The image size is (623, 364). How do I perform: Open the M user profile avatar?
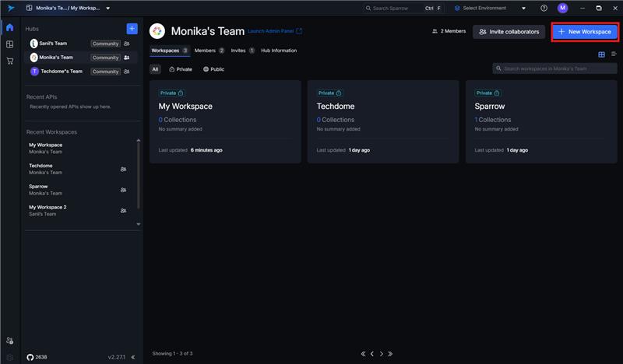(x=562, y=8)
